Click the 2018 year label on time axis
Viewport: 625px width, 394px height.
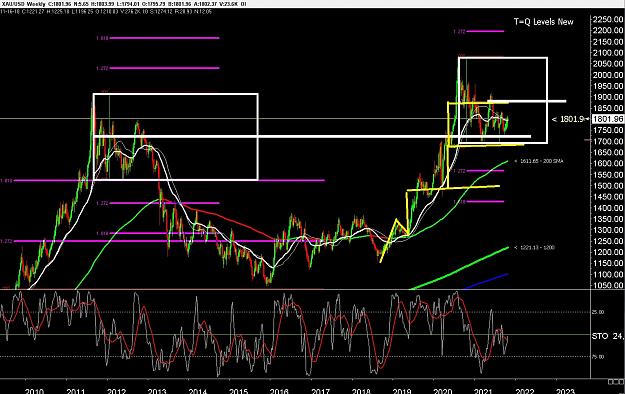(361, 391)
